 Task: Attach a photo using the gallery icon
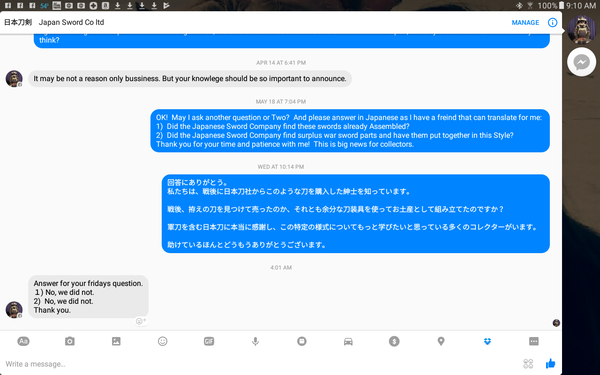(x=116, y=341)
